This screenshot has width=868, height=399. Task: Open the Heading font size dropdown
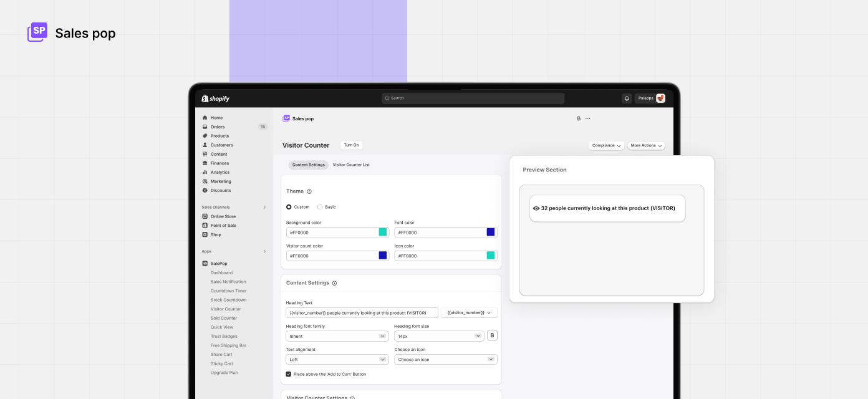click(439, 336)
